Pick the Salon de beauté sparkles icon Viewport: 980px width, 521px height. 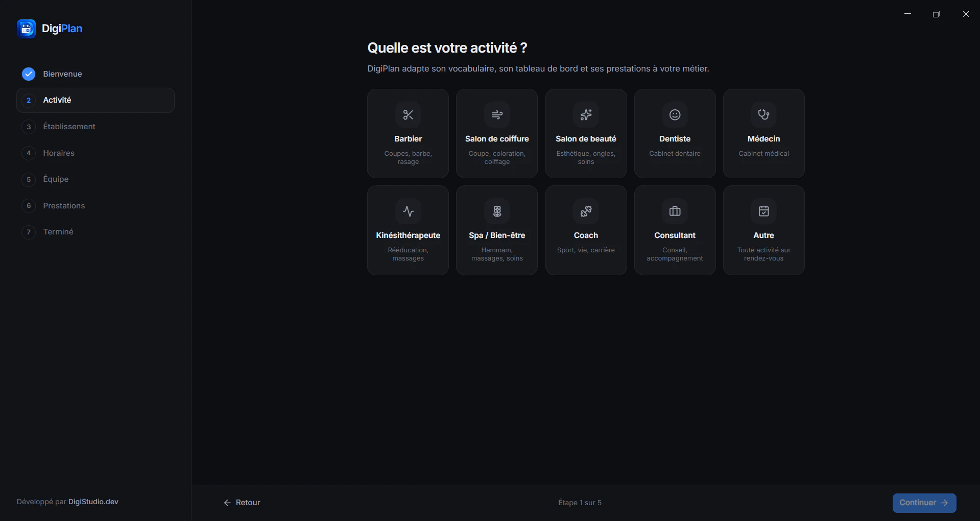[586, 115]
